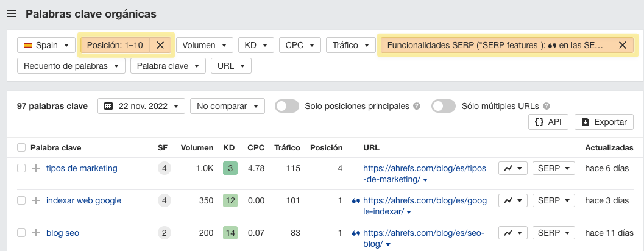The image size is (644, 251).
Task: Open SERP dropdown for tipos de marketing
Action: pyautogui.click(x=553, y=168)
